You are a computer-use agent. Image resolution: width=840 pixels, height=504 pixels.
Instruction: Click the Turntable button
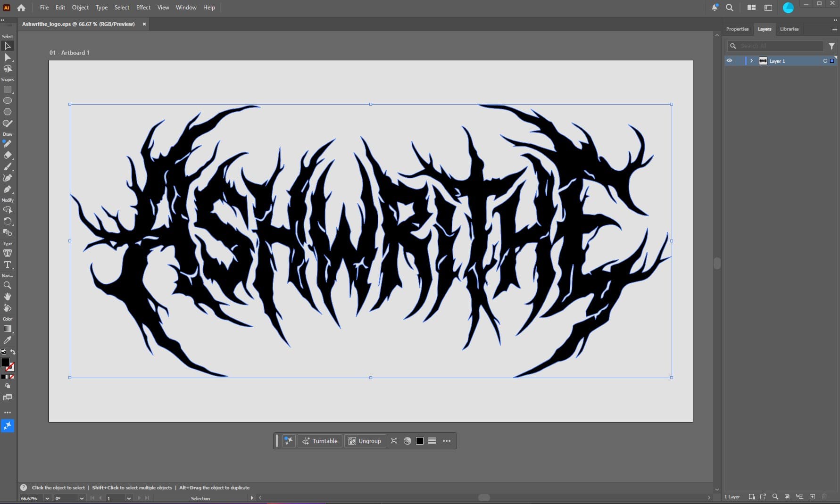320,441
